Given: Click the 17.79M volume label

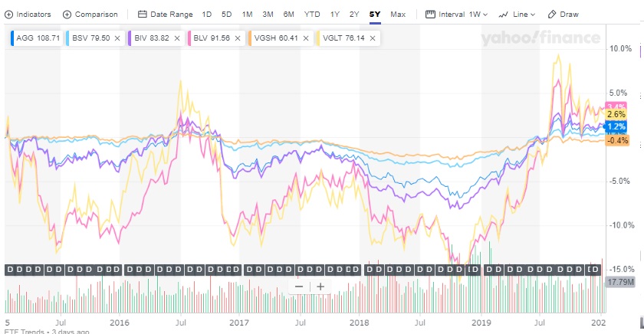Looking at the screenshot, I should (x=620, y=282).
